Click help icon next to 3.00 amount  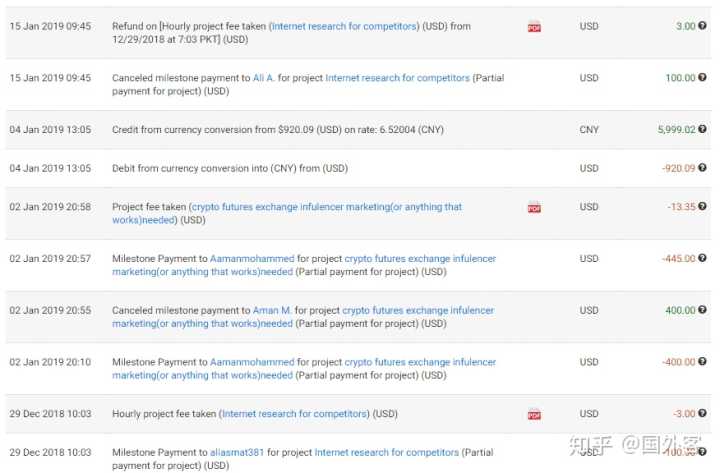coord(702,26)
